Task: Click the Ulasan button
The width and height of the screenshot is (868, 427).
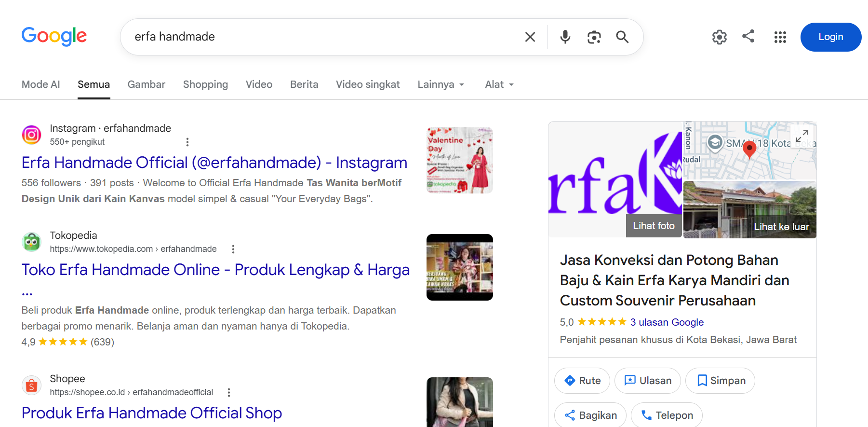Action: [648, 381]
